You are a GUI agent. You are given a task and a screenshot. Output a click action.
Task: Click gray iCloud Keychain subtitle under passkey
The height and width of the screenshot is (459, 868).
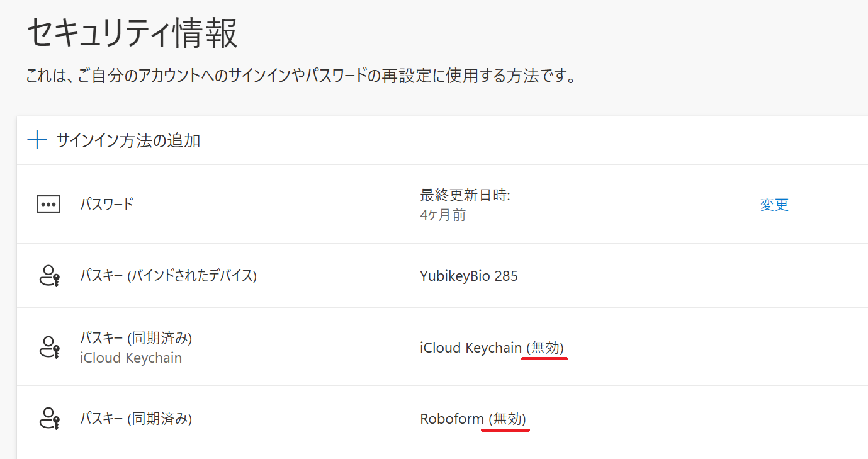[131, 358]
